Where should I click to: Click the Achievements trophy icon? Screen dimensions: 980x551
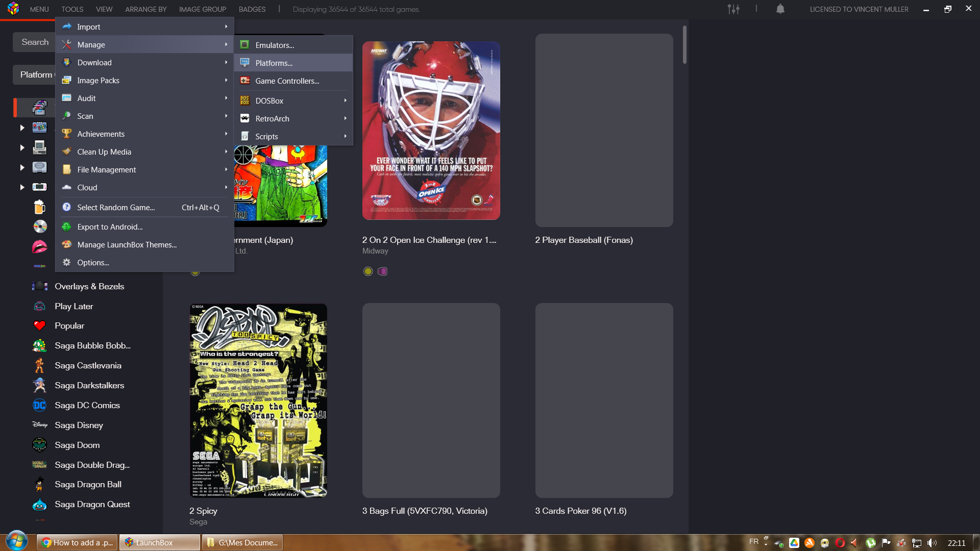click(x=66, y=134)
